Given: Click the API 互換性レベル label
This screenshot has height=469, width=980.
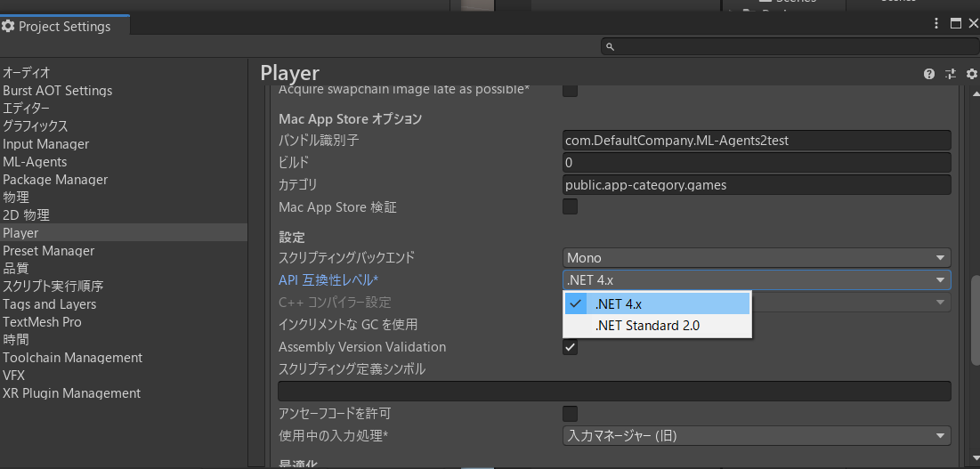Looking at the screenshot, I should [x=328, y=280].
